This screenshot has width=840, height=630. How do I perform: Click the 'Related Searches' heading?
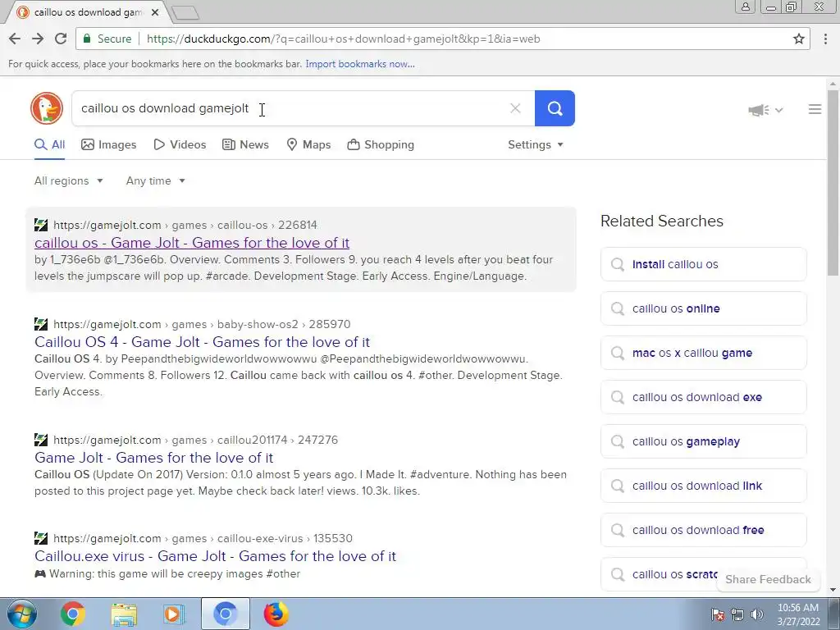(x=662, y=221)
